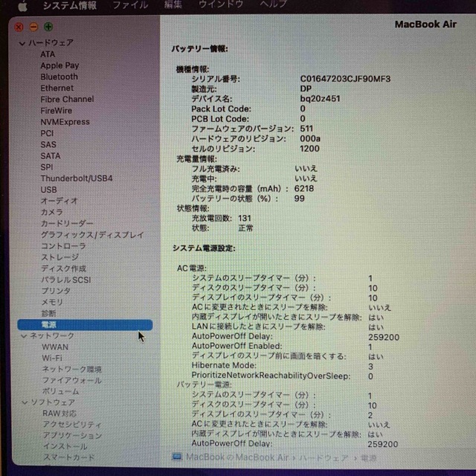This screenshot has width=476, height=476.
Task: Select WWAN under ネットワーク
Action: 55,347
